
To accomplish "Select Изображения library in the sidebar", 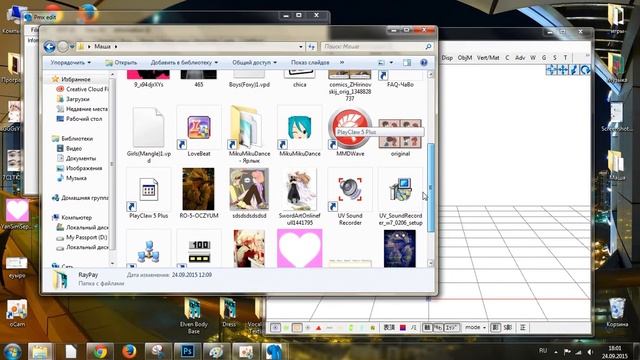I will tap(80, 168).
